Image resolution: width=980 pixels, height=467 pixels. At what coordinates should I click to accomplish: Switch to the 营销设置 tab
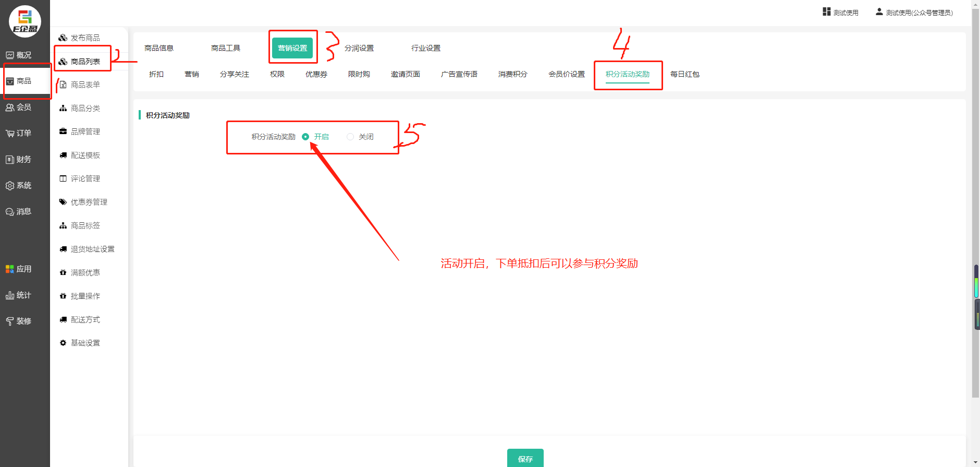tap(292, 48)
